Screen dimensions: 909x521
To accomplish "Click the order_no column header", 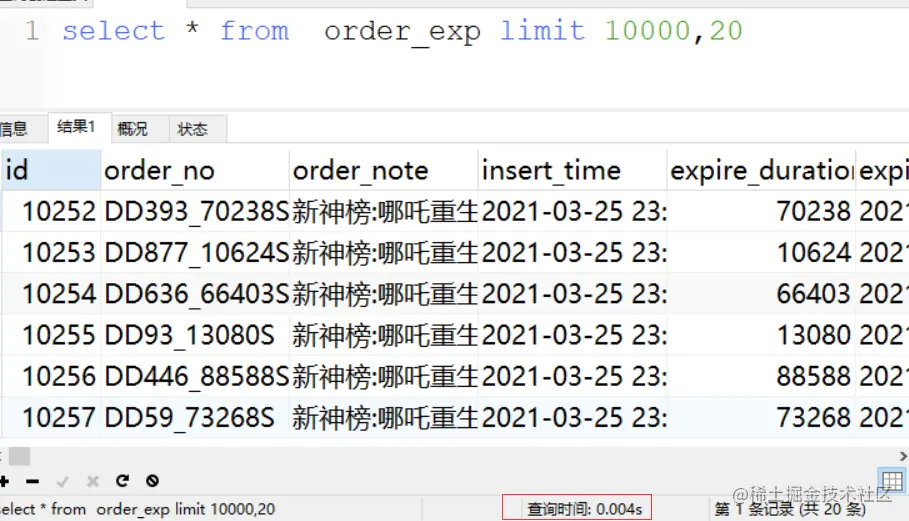I will (195, 170).
